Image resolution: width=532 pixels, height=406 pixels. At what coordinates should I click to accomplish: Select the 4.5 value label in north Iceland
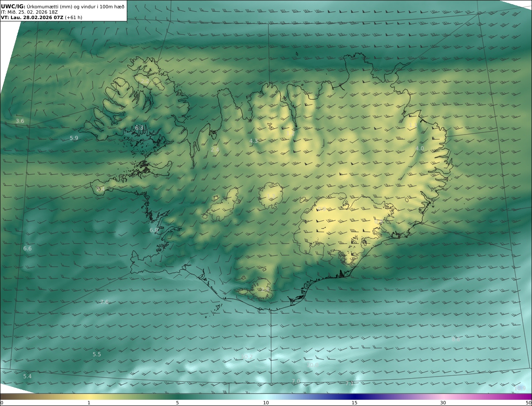click(x=254, y=141)
